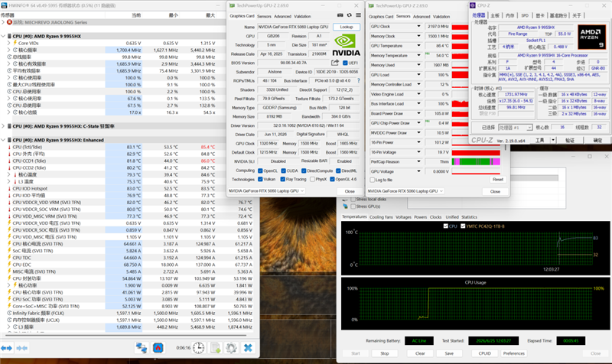Click Bus Interface Load red graph
612x364 pixels.
[x=461, y=104]
